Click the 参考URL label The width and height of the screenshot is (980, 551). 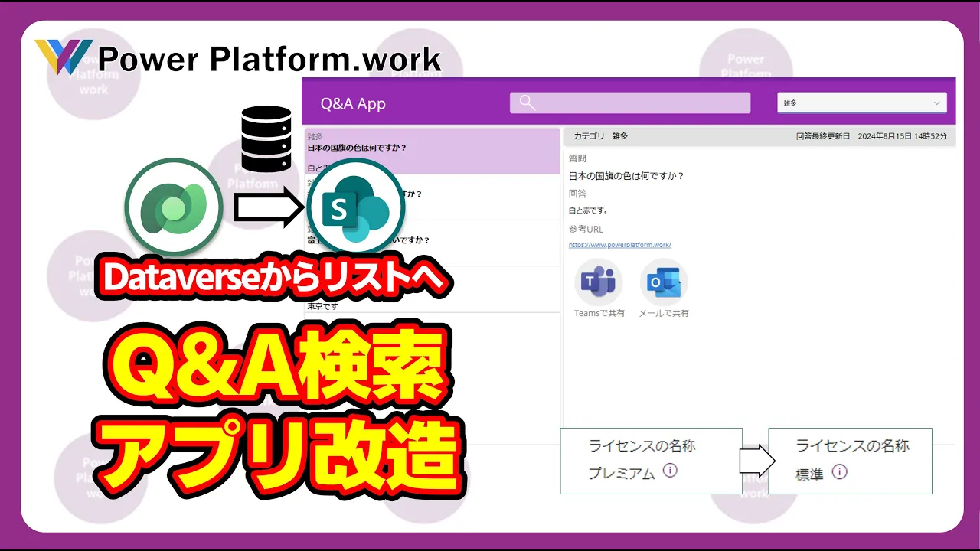tap(586, 229)
